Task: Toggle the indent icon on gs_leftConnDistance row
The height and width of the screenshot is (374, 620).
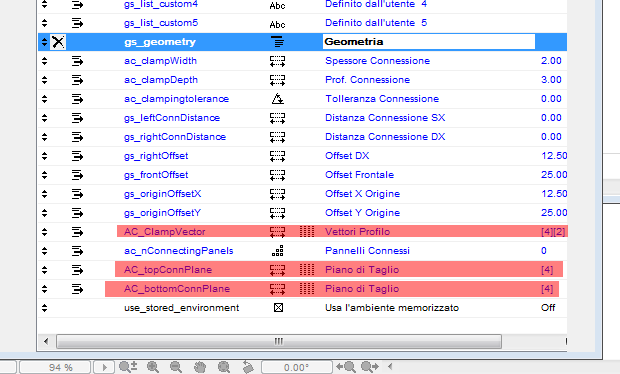Action: click(x=77, y=118)
